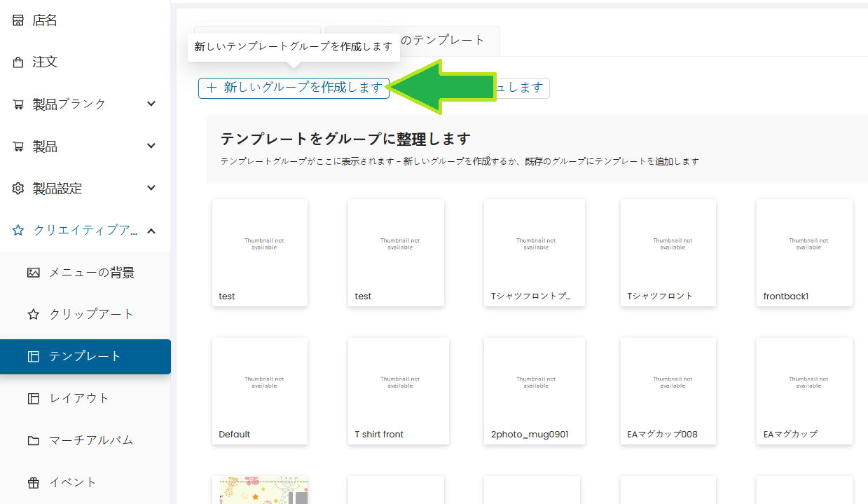Open the Tシャツフロント template thumbnail

668,252
